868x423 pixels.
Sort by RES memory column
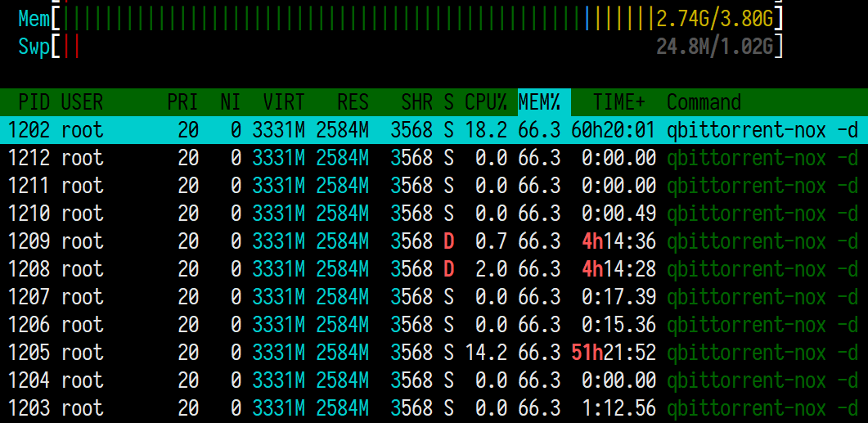tap(353, 102)
